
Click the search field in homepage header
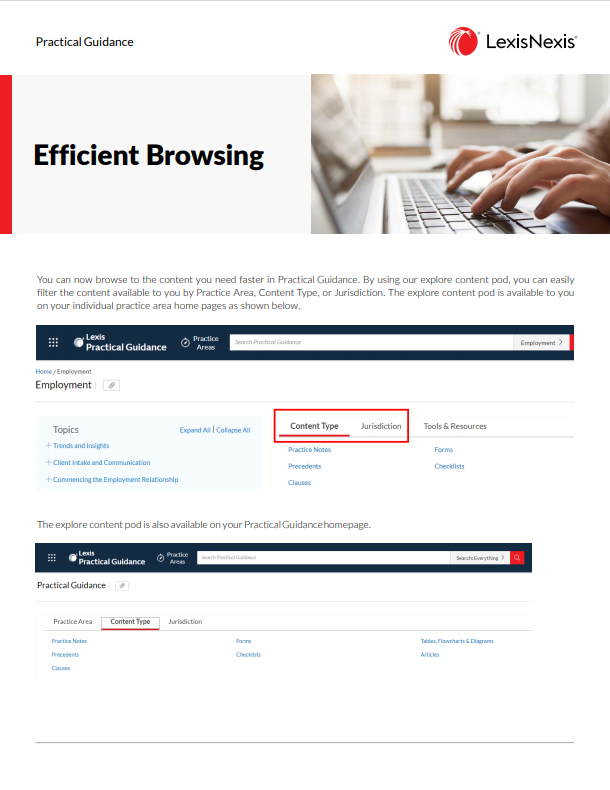click(x=323, y=558)
